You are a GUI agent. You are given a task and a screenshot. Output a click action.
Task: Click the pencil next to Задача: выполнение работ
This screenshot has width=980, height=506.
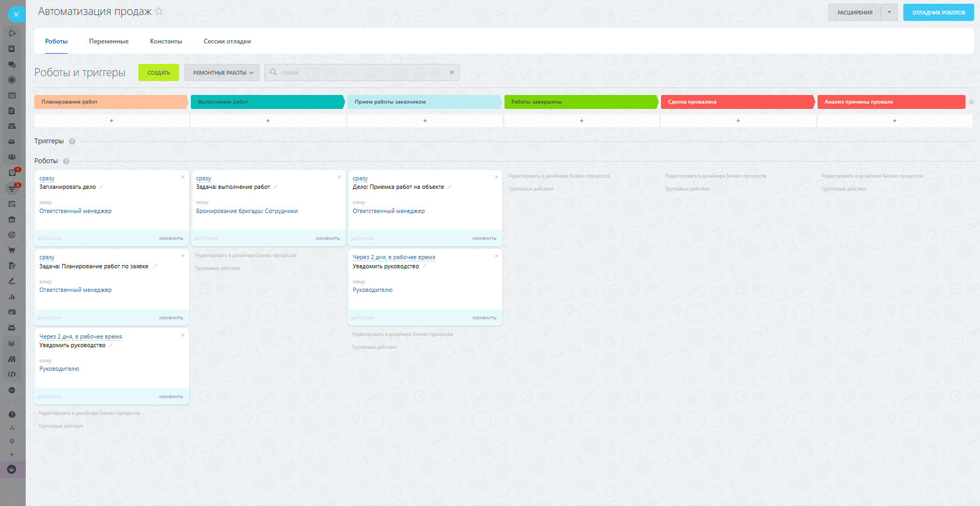(x=276, y=187)
